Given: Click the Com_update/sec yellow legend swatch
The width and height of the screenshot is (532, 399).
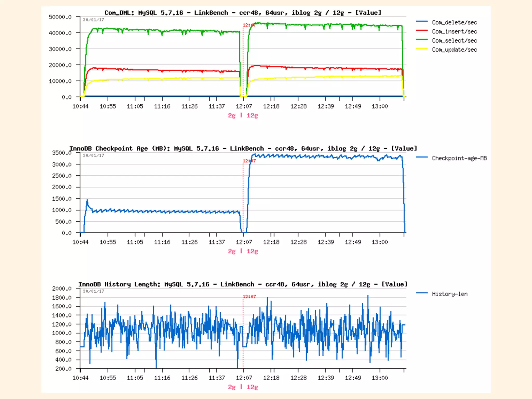Looking at the screenshot, I should (422, 49).
